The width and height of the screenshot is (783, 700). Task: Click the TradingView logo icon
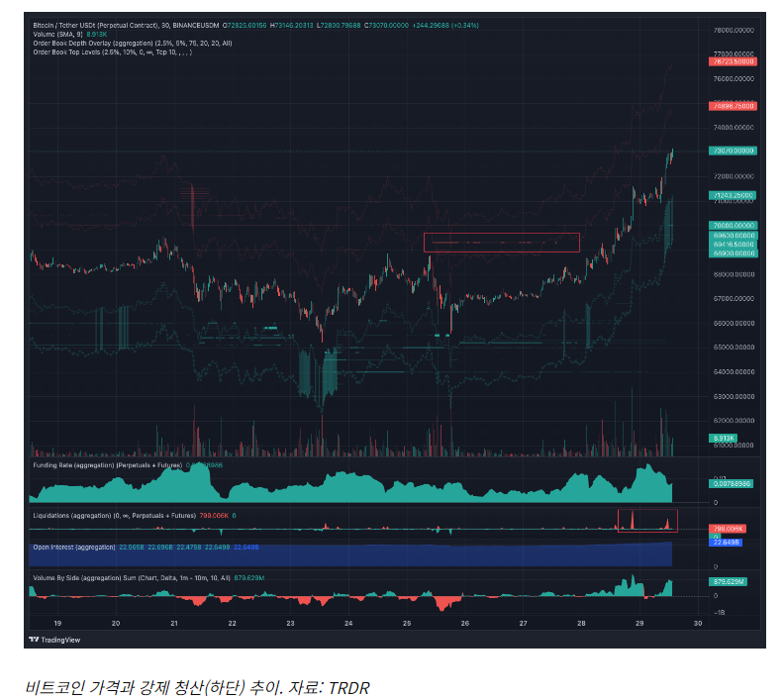tap(34, 639)
